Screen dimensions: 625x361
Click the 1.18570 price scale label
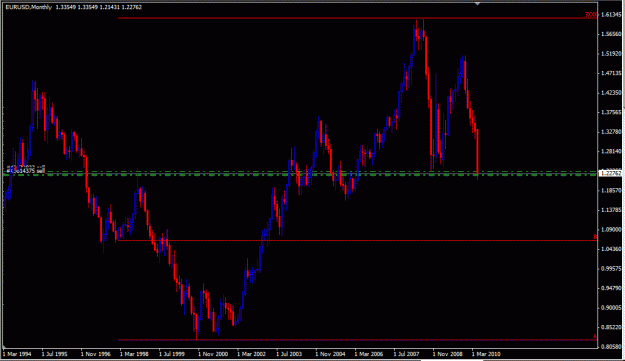pyautogui.click(x=611, y=191)
